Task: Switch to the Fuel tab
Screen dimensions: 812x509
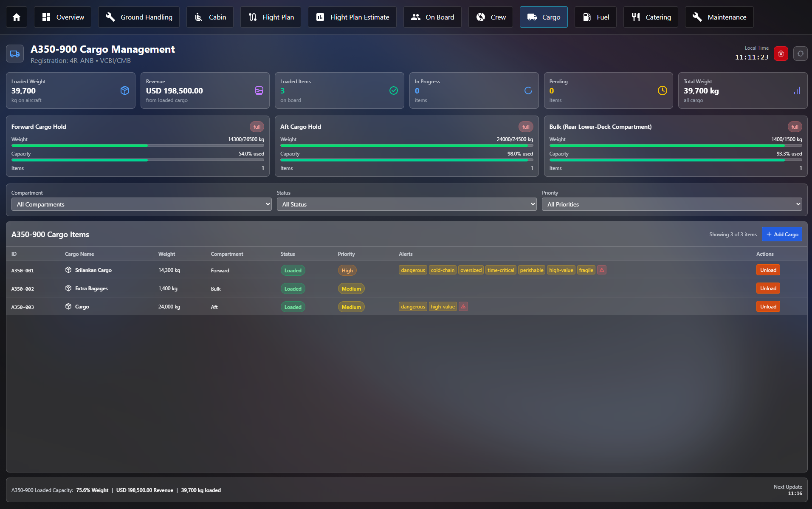Action: tap(595, 17)
